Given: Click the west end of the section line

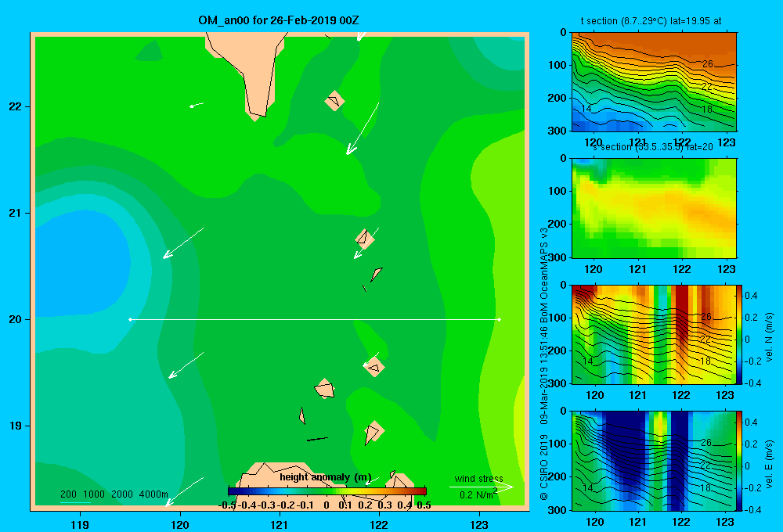Looking at the screenshot, I should point(130,319).
